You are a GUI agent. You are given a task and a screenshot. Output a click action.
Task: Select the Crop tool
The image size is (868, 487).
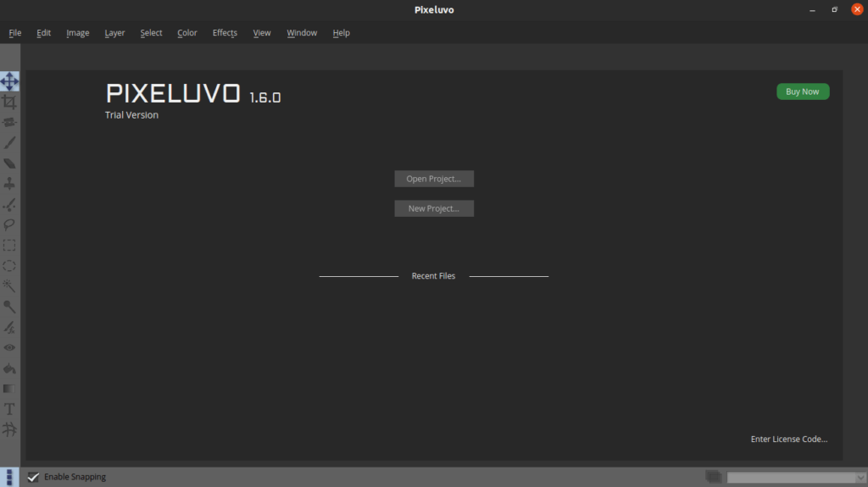click(9, 102)
